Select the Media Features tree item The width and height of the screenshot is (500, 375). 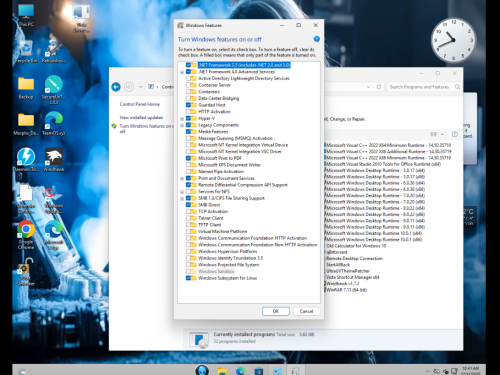tap(213, 132)
